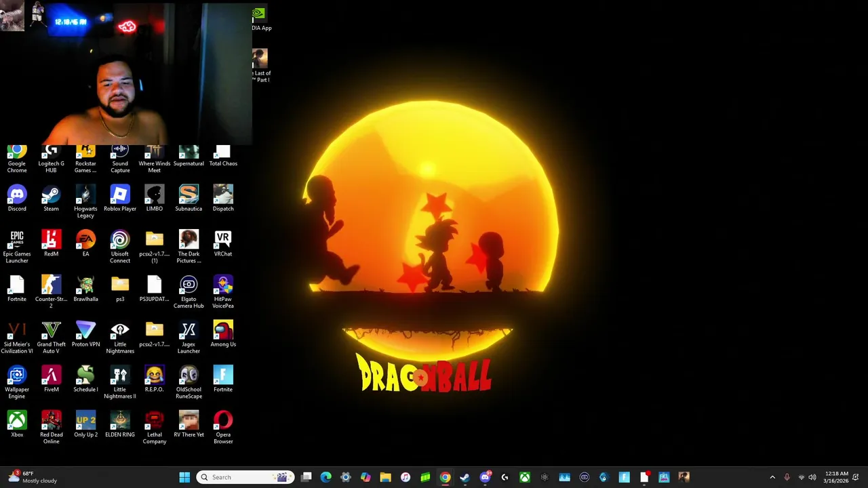This screenshot has width=868, height=488.
Task: Open Roblox Player desktop shortcut
Action: [120, 199]
